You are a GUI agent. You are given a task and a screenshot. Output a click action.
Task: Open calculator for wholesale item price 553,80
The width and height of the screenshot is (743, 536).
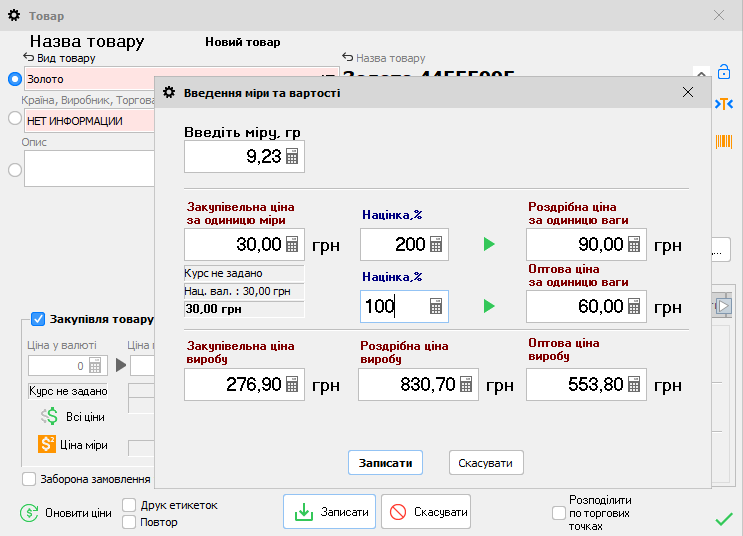tap(634, 384)
